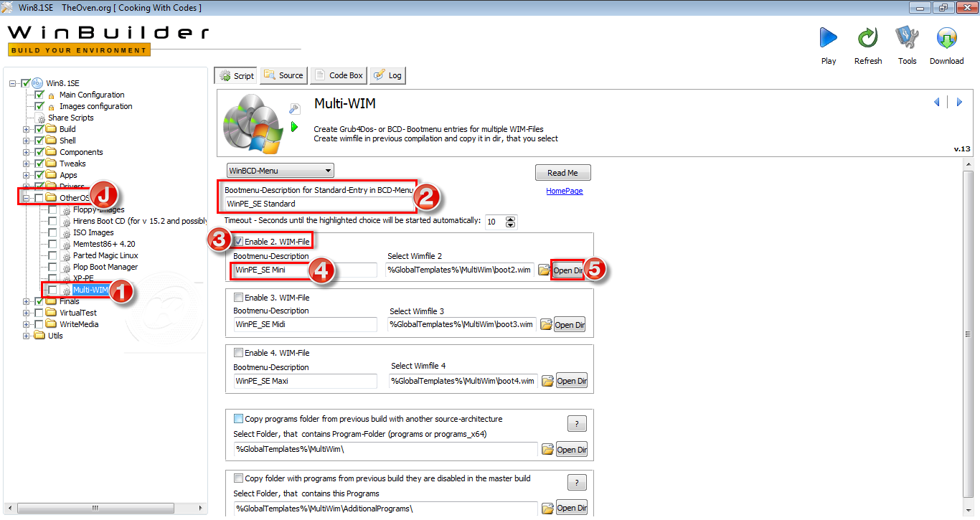980x520 pixels.
Task: Go to previous script arrow
Action: [x=937, y=103]
